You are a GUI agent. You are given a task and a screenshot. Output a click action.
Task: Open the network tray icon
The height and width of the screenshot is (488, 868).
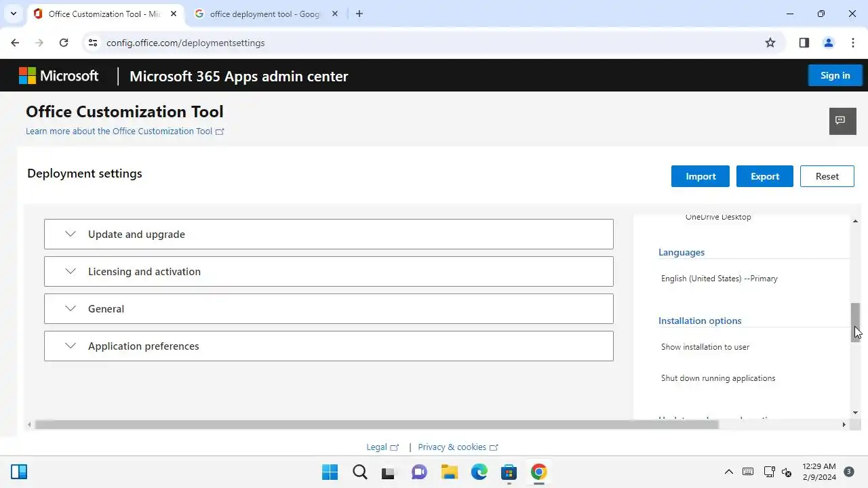point(769,472)
